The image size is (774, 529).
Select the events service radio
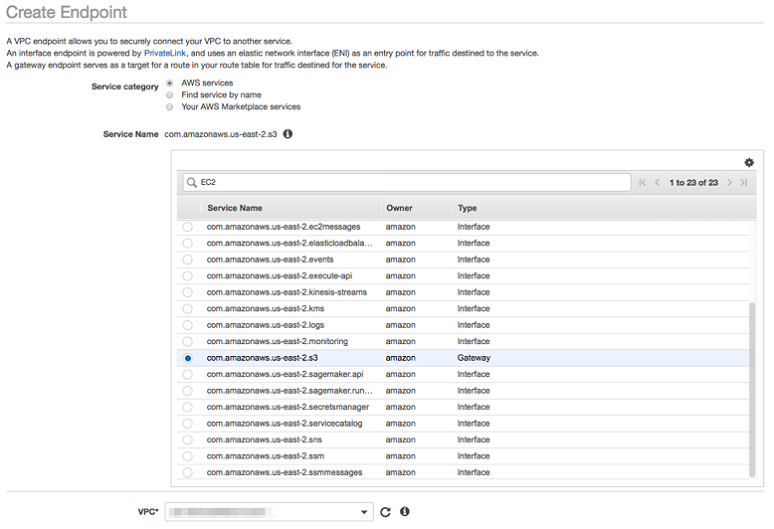point(188,260)
